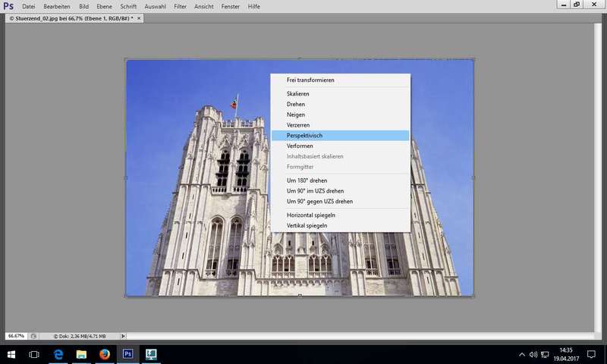Open File Explorer from the taskbar

(81, 354)
